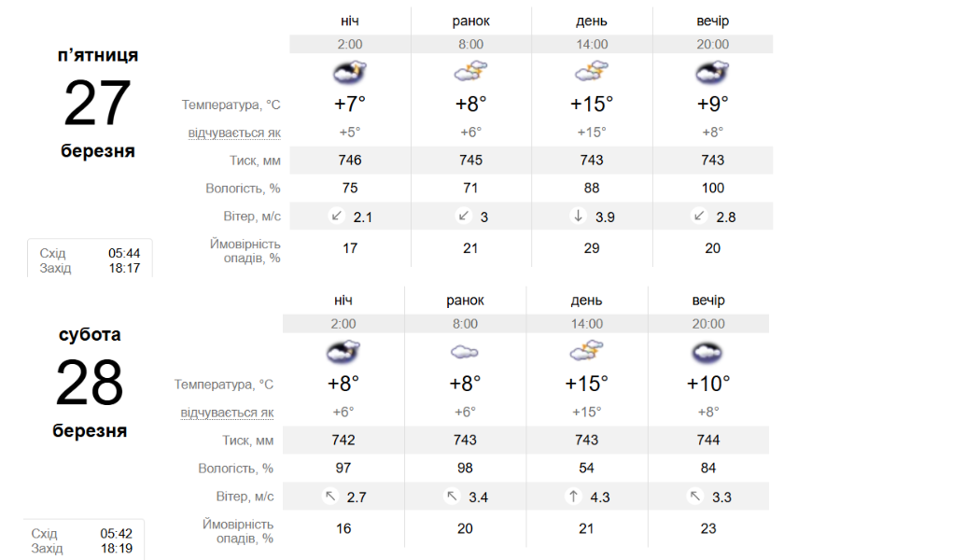Click Friday's evening weather icon above +9°

pos(712,72)
